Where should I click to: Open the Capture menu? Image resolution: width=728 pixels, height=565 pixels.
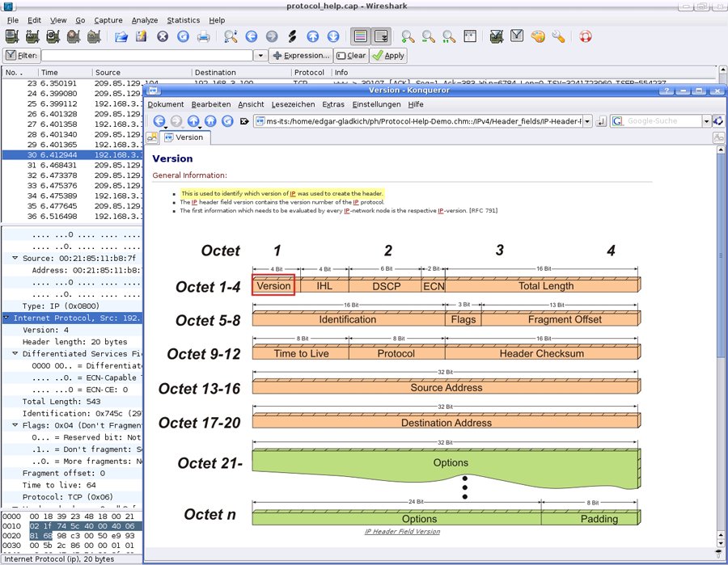(x=108, y=20)
